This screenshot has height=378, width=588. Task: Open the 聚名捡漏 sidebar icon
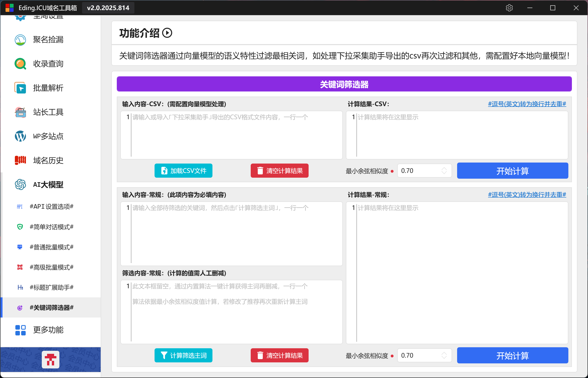(x=20, y=40)
